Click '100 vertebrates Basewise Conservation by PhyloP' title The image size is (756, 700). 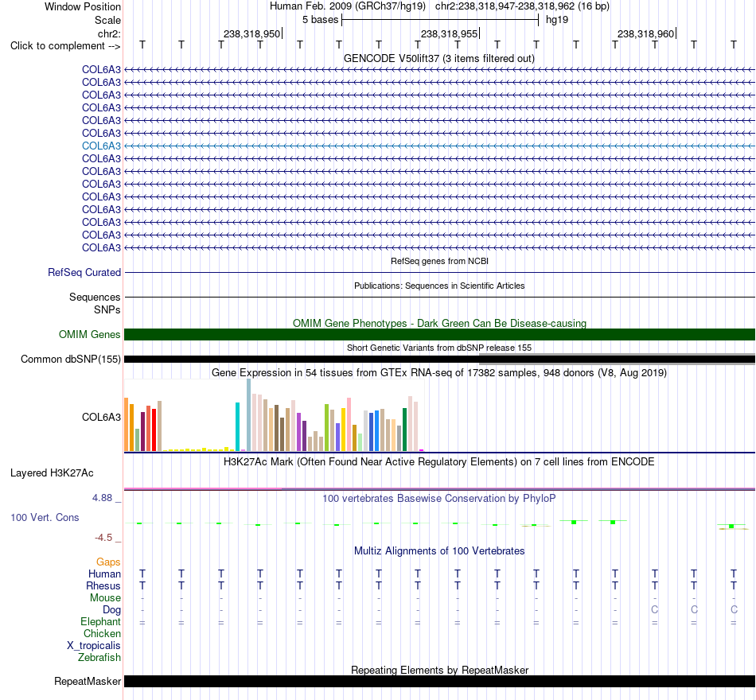coord(439,499)
